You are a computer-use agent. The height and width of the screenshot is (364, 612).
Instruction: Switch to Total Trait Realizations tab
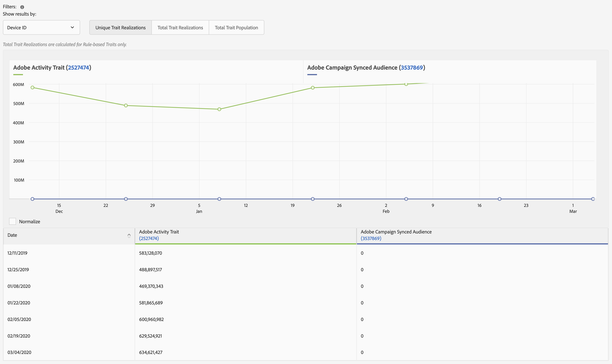pos(180,27)
